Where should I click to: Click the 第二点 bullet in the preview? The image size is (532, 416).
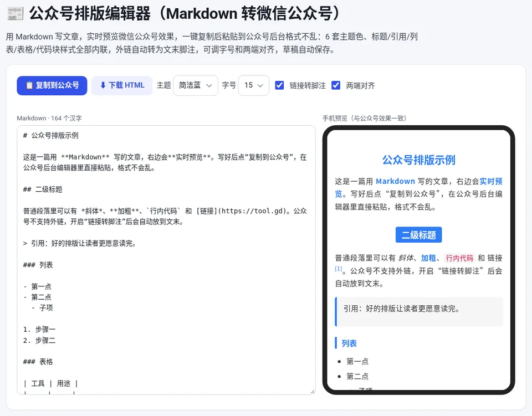(x=357, y=376)
